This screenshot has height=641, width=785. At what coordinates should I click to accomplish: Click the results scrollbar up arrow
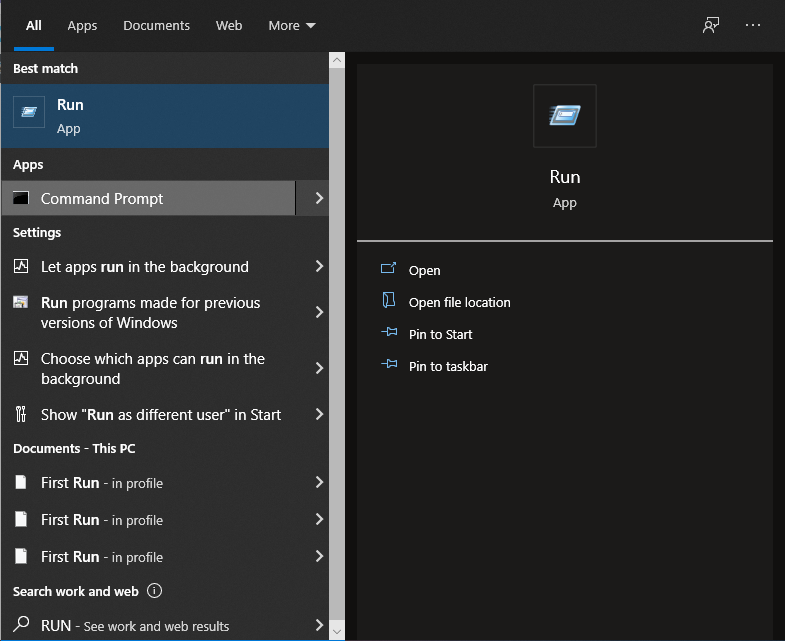(x=337, y=61)
